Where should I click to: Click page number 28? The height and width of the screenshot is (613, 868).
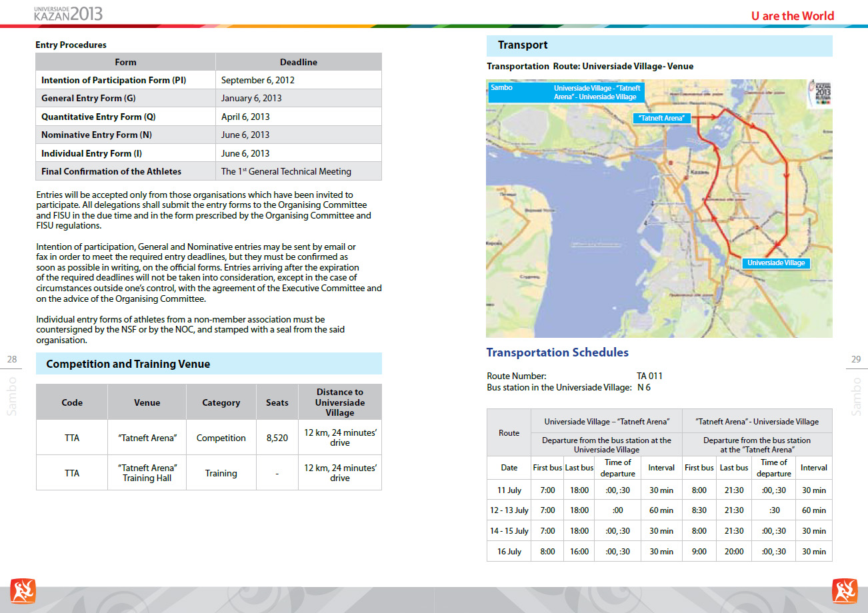click(x=12, y=359)
